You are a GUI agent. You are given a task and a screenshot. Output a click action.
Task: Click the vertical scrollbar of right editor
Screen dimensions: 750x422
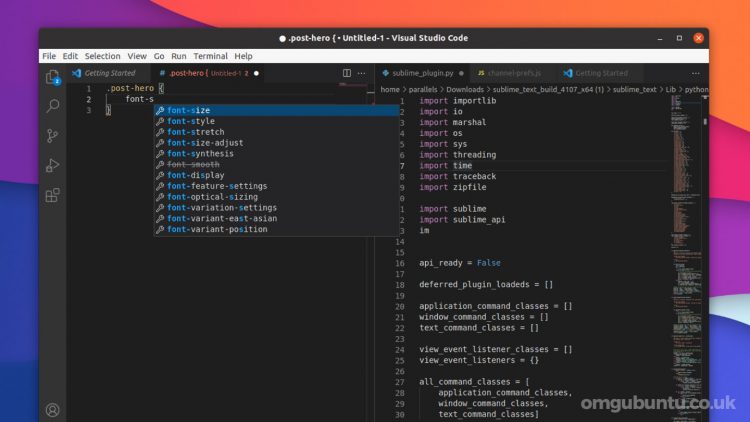click(705, 258)
